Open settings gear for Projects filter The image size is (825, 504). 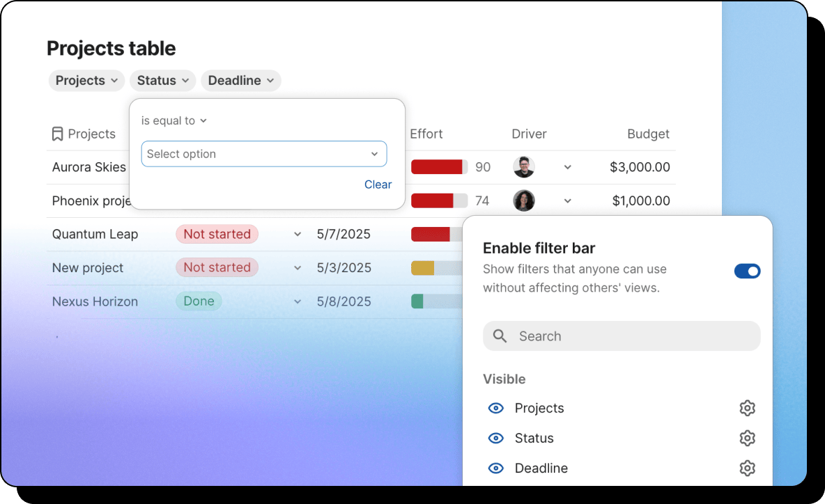pyautogui.click(x=747, y=408)
